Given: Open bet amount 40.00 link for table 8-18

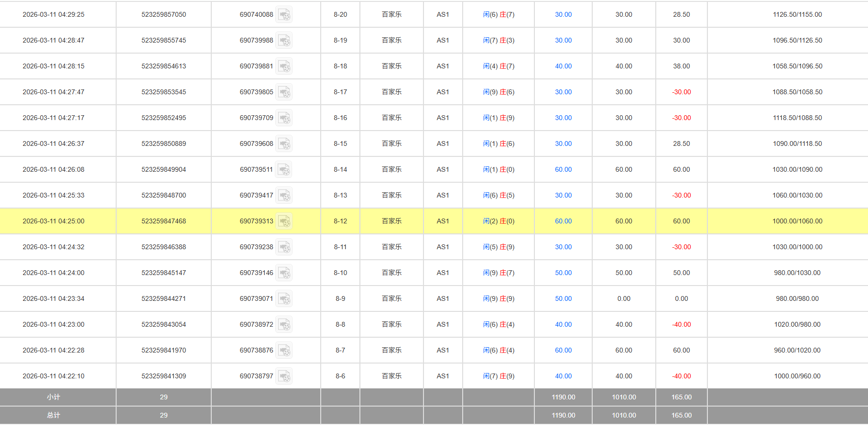Looking at the screenshot, I should (x=563, y=66).
